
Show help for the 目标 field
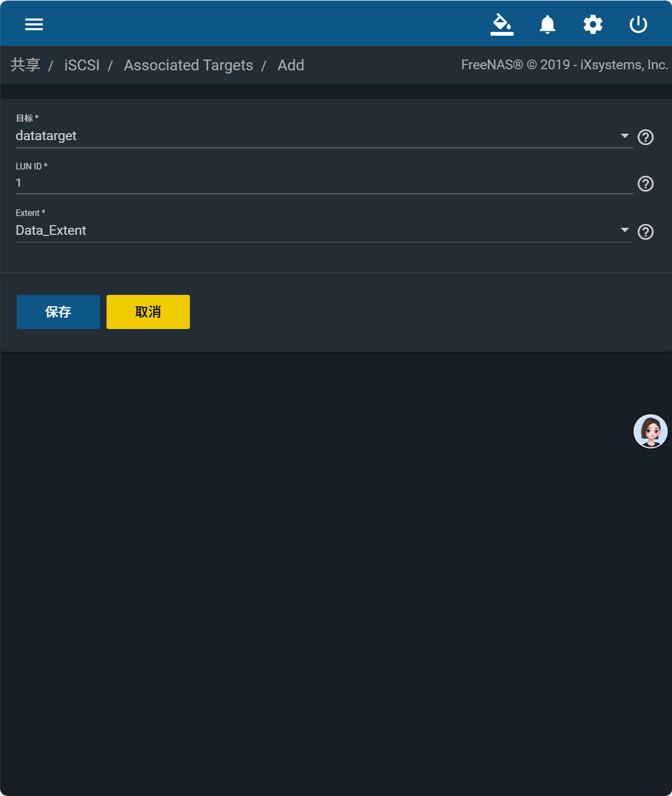645,137
